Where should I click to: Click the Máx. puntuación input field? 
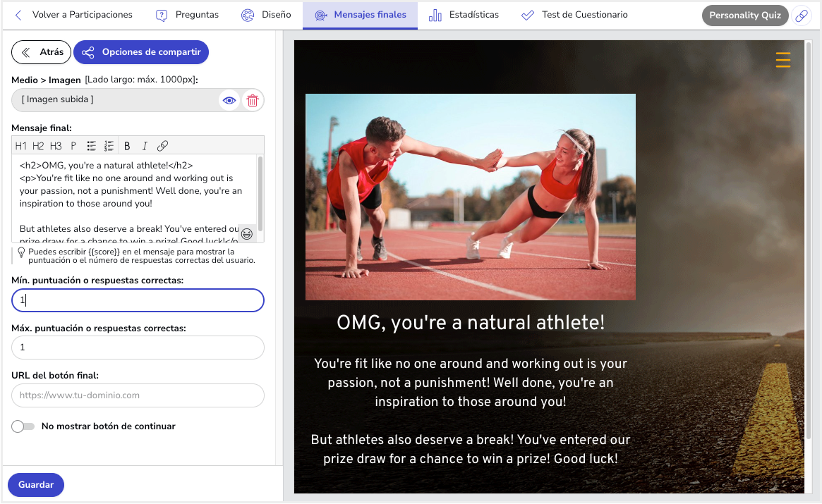(x=138, y=348)
